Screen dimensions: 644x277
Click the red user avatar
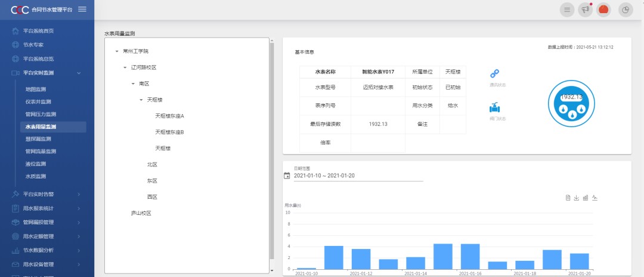(x=603, y=10)
